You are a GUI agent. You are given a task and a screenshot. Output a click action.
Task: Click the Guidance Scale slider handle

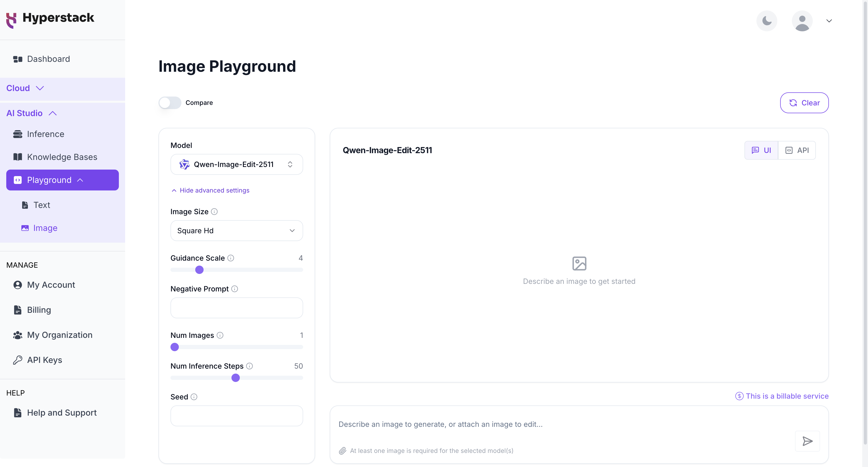tap(199, 270)
